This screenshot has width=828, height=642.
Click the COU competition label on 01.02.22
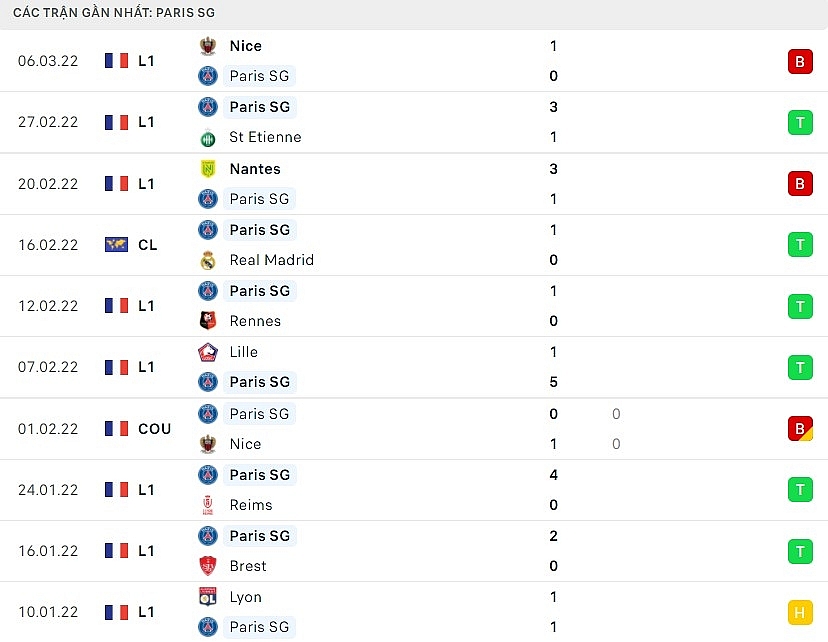[x=155, y=429]
